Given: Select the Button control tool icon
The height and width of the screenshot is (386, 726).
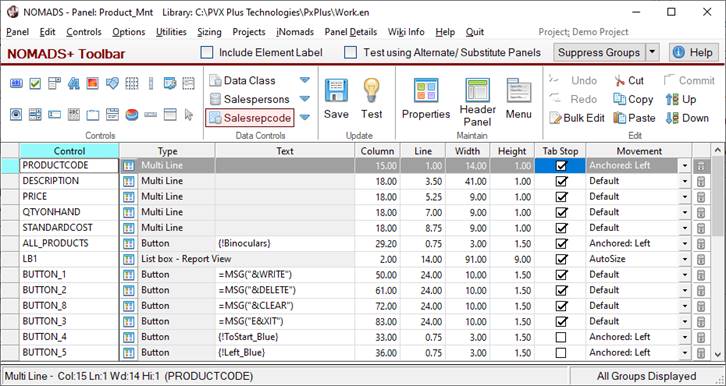Looking at the screenshot, I should (x=16, y=83).
